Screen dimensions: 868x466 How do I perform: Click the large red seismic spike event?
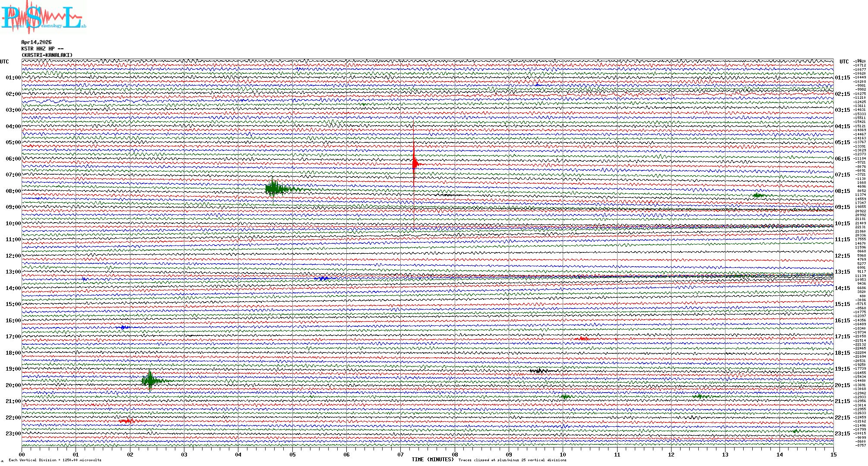(x=415, y=164)
